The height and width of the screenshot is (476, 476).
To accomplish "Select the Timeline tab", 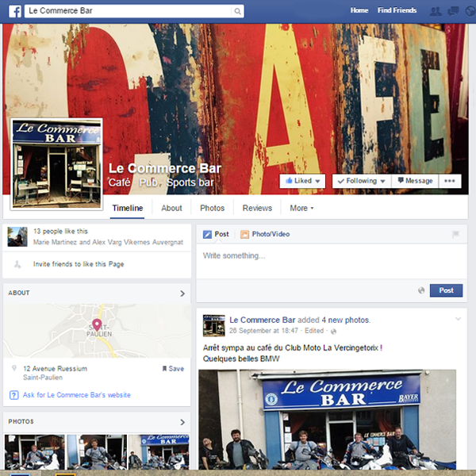I will pyautogui.click(x=128, y=208).
